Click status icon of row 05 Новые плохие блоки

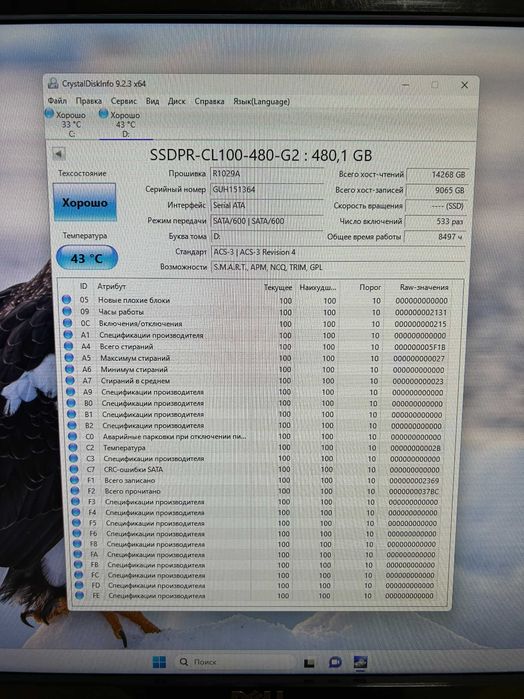pos(67,300)
